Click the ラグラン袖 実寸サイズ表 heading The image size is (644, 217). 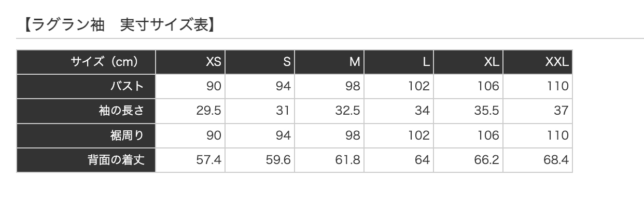pyautogui.click(x=120, y=24)
